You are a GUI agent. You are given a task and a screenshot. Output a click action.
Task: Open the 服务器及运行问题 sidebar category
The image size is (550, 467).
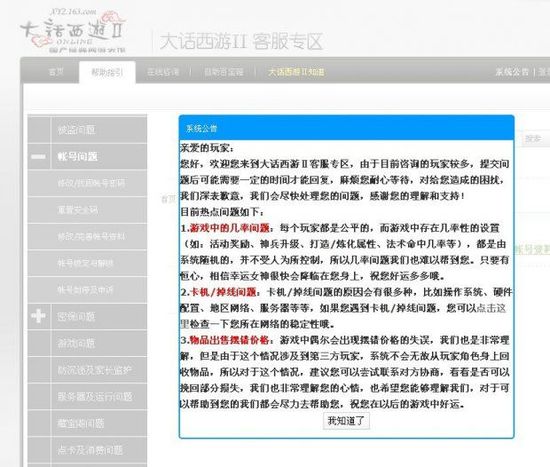click(x=87, y=396)
